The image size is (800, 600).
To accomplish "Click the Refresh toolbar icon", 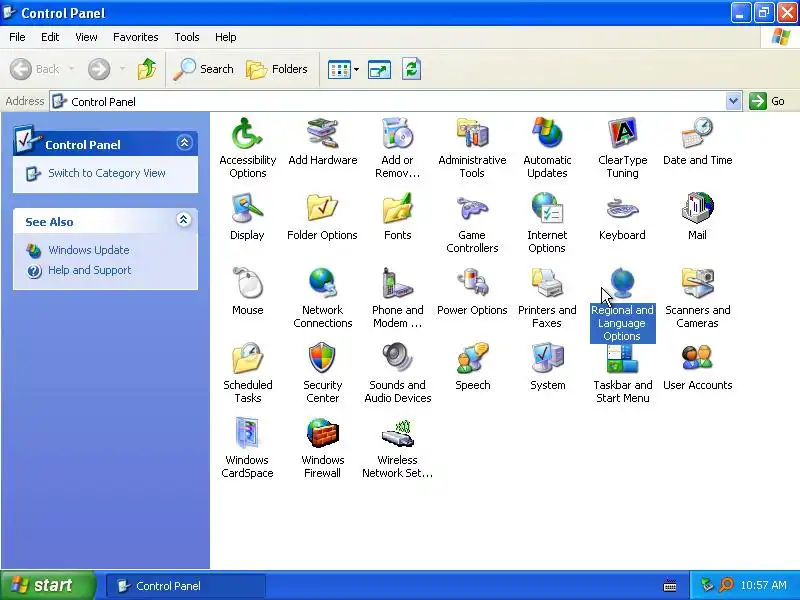I will coord(411,69).
